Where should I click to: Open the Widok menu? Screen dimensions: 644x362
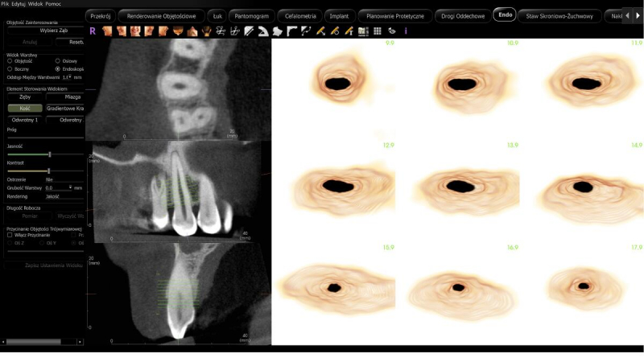coord(35,4)
